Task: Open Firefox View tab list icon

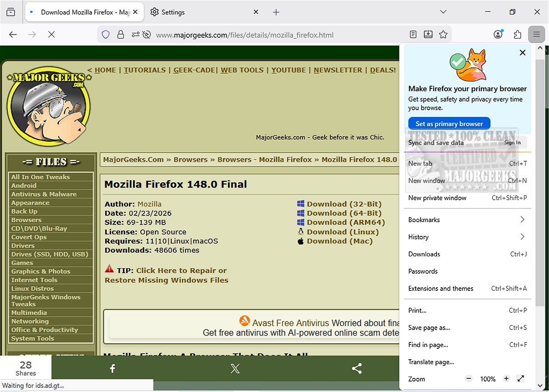Action: pyautogui.click(x=11, y=12)
